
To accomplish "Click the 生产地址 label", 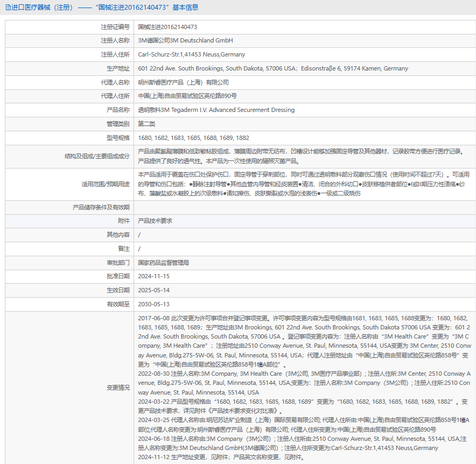I will [118, 68].
